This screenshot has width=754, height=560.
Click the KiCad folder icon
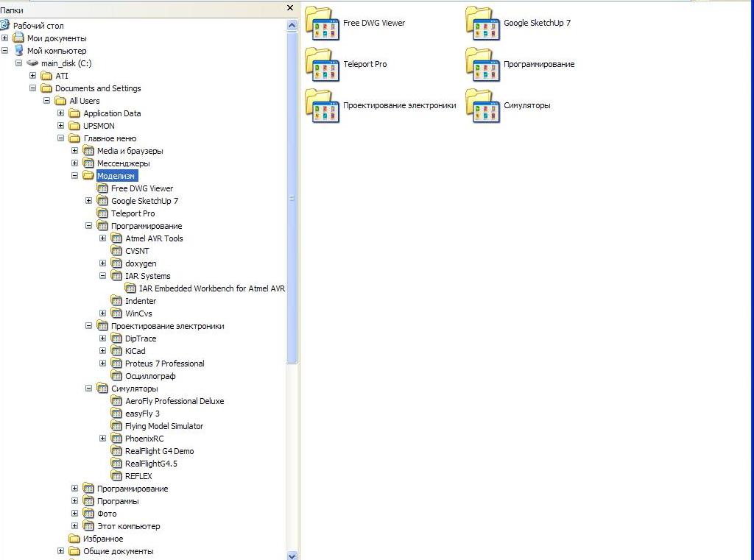point(116,350)
